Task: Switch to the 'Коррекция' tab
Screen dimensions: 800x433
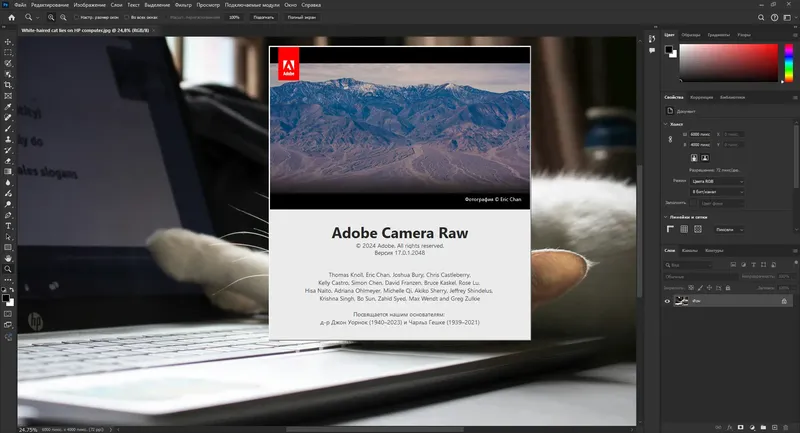Action: [702, 97]
